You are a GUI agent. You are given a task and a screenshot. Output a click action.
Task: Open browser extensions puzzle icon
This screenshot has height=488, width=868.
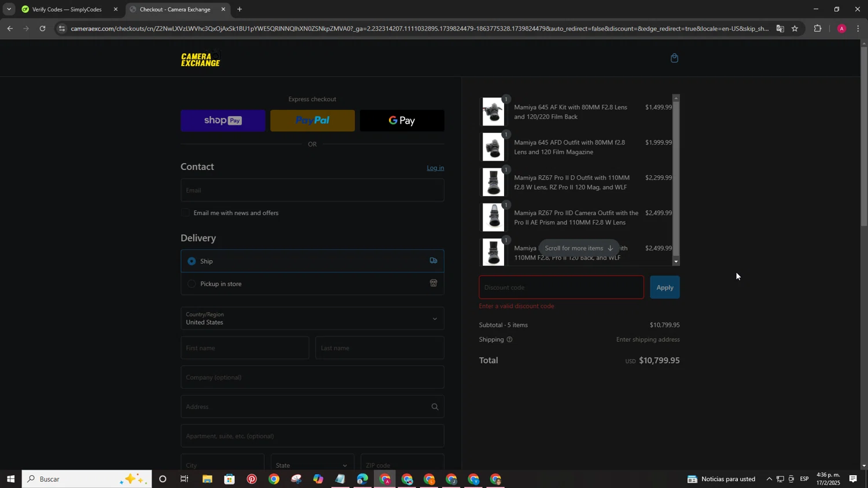coord(818,28)
